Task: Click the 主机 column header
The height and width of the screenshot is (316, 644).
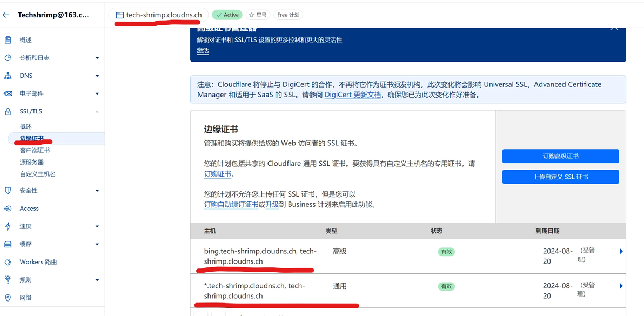Action: 210,231
